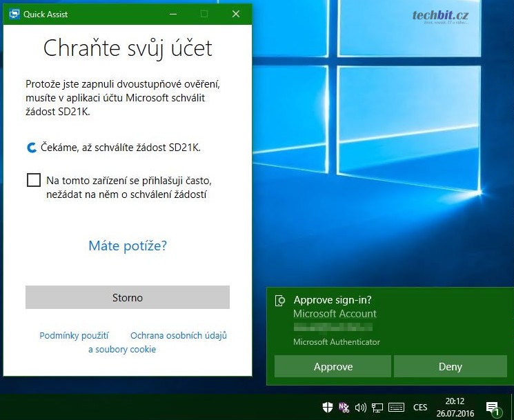
Task: Open the network connection tray icon
Action: (x=377, y=407)
